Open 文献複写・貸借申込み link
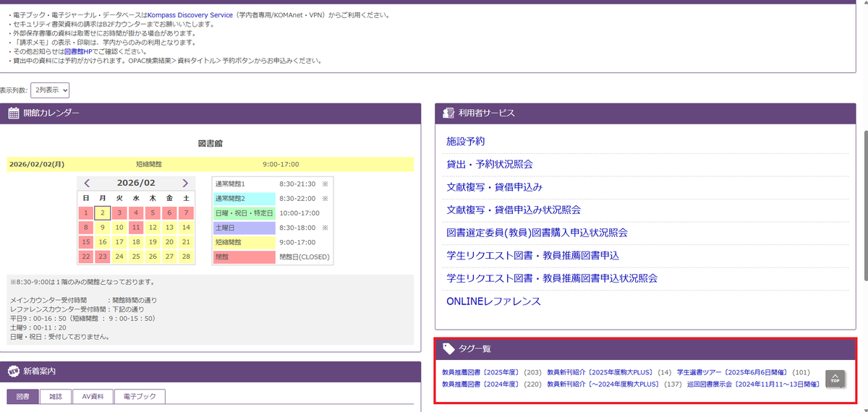Viewport: 868px width, 412px height. click(x=494, y=187)
